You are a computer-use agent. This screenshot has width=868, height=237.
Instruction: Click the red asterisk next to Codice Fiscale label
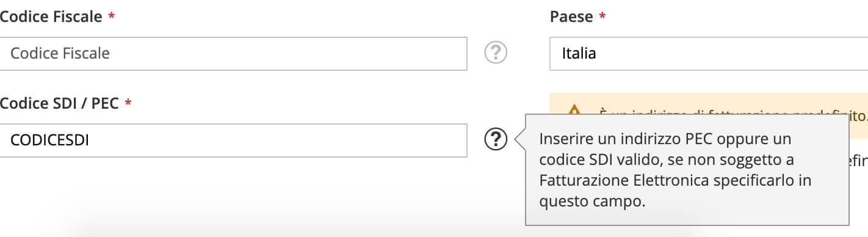112,17
